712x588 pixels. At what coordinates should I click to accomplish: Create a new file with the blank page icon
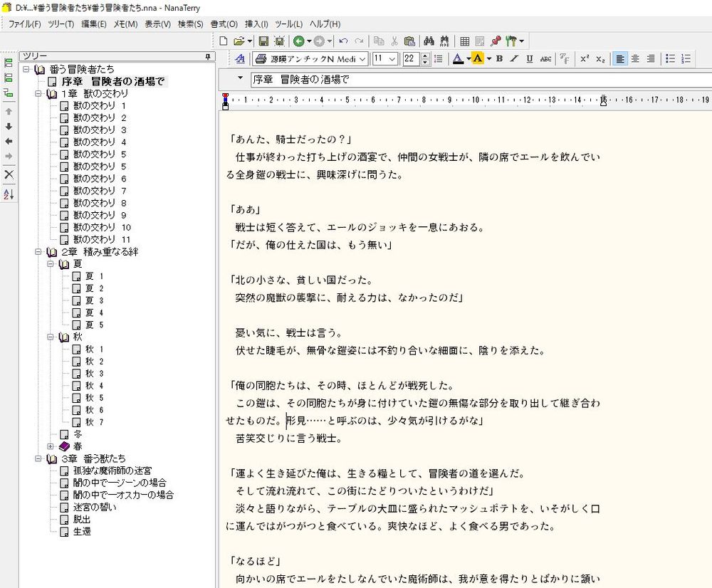tap(224, 41)
